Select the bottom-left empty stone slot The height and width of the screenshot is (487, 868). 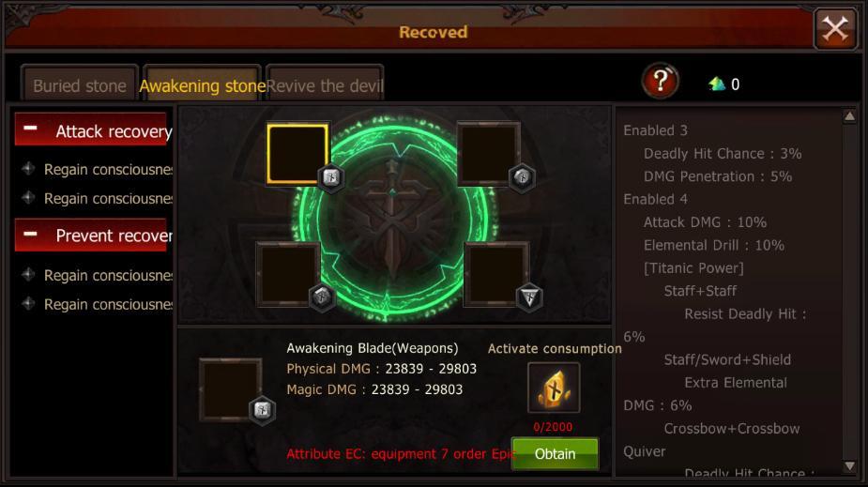288,274
